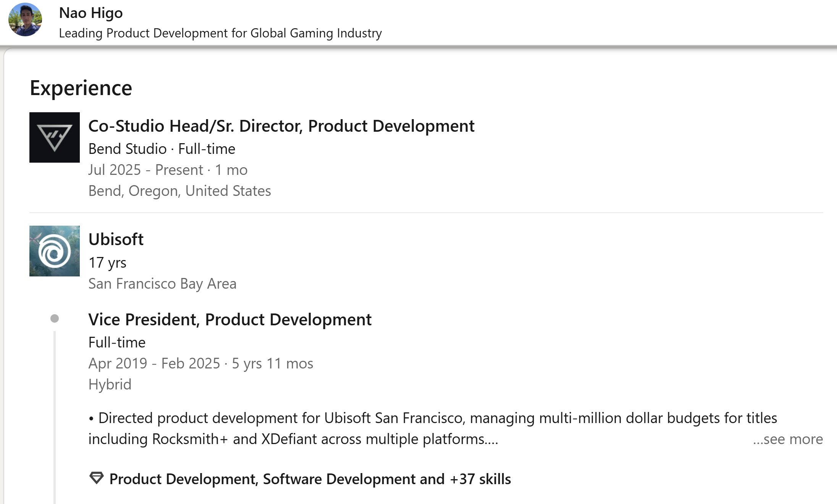Click the '17 yrs' duration text
This screenshot has width=837, height=504.
(x=107, y=263)
